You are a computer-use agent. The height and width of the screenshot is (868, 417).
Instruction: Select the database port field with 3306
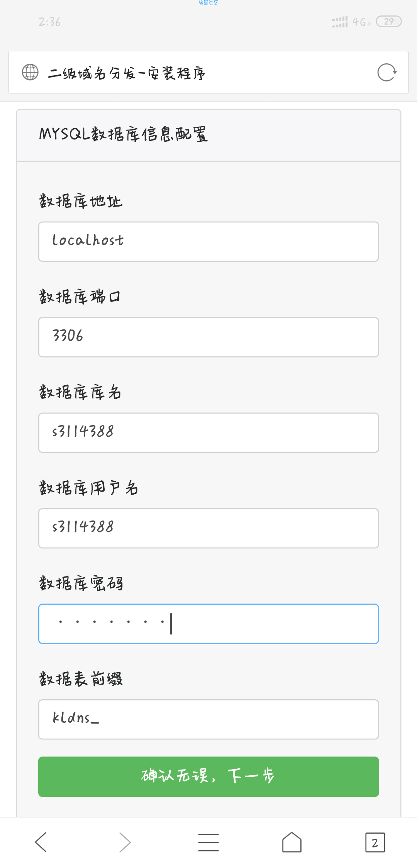[208, 337]
